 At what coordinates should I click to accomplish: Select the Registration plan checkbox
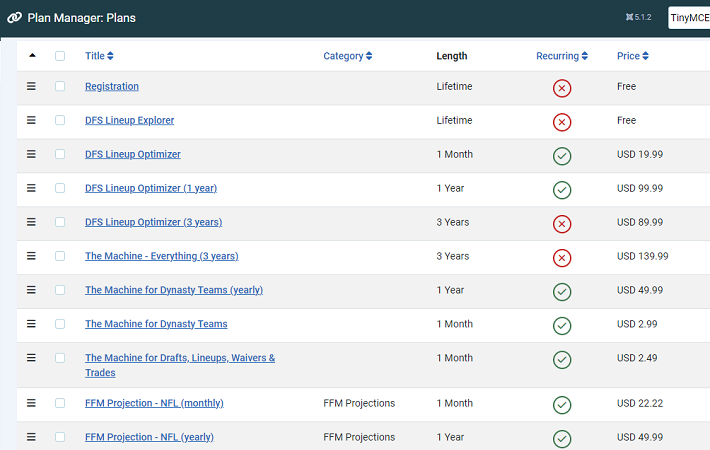click(x=60, y=86)
